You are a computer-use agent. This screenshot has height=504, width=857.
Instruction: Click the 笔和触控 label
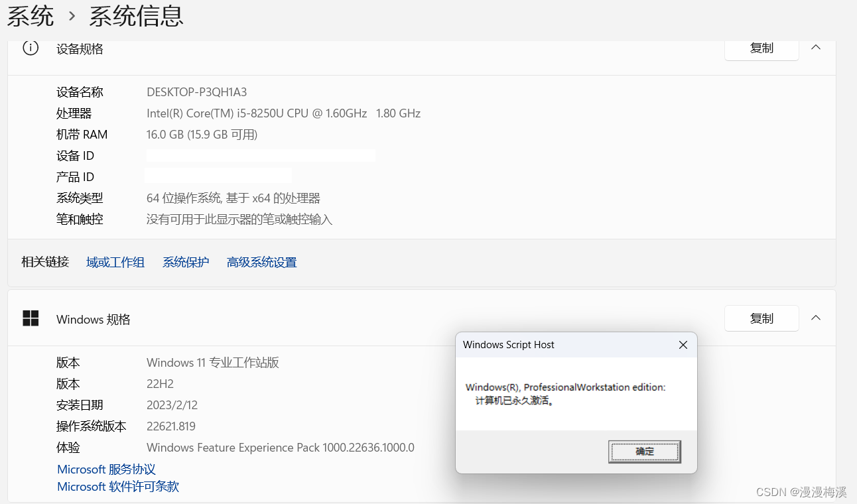click(80, 220)
